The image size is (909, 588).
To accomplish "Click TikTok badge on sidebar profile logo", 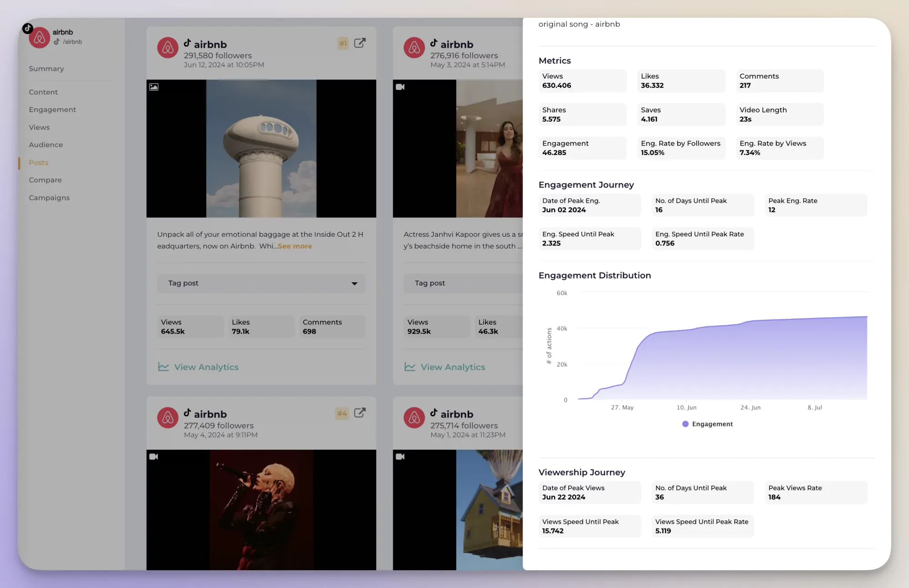I will pos(28,28).
